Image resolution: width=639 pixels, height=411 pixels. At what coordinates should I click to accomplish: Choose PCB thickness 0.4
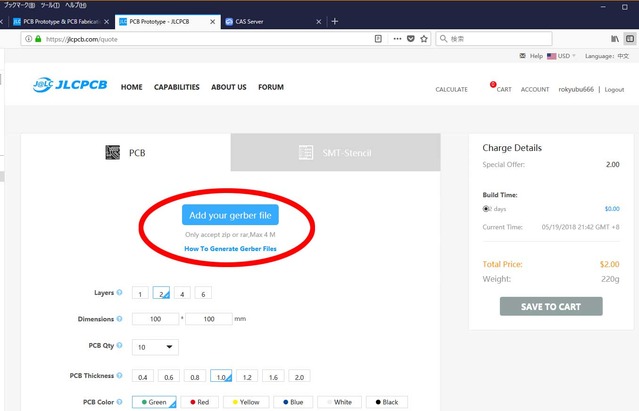[143, 376]
